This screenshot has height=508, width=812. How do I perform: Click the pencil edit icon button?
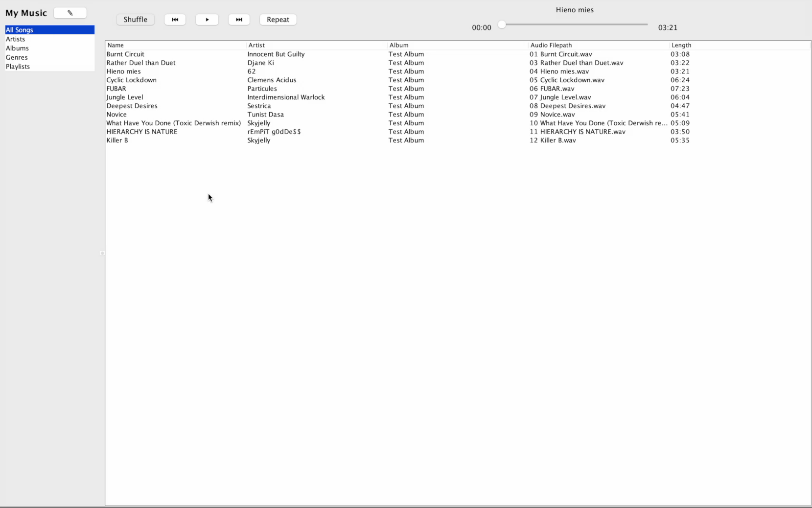coord(70,13)
